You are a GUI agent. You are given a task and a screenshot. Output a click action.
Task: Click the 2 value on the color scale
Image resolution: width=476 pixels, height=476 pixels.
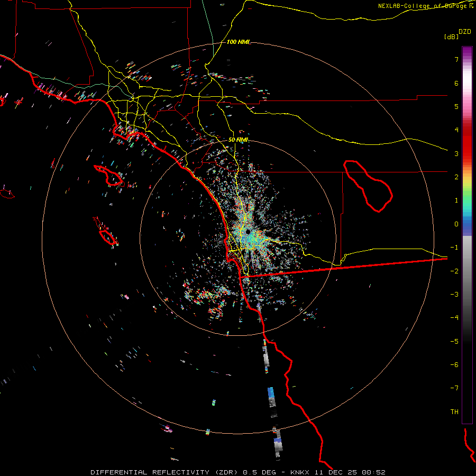(456, 177)
